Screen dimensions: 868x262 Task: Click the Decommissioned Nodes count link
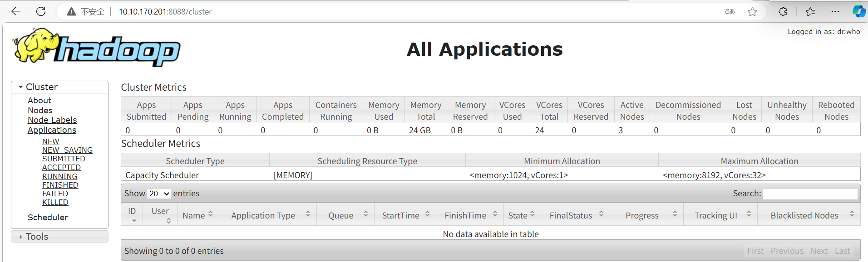pyautogui.click(x=656, y=130)
